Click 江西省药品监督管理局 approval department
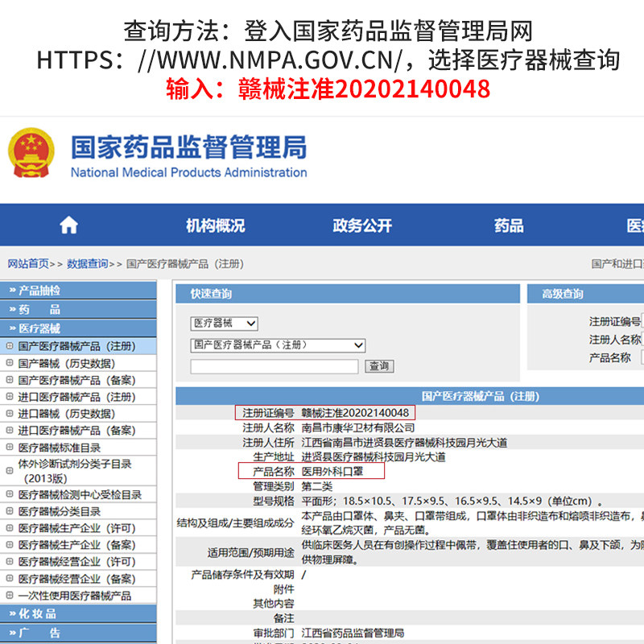This screenshot has height=644, width=644. [x=353, y=633]
